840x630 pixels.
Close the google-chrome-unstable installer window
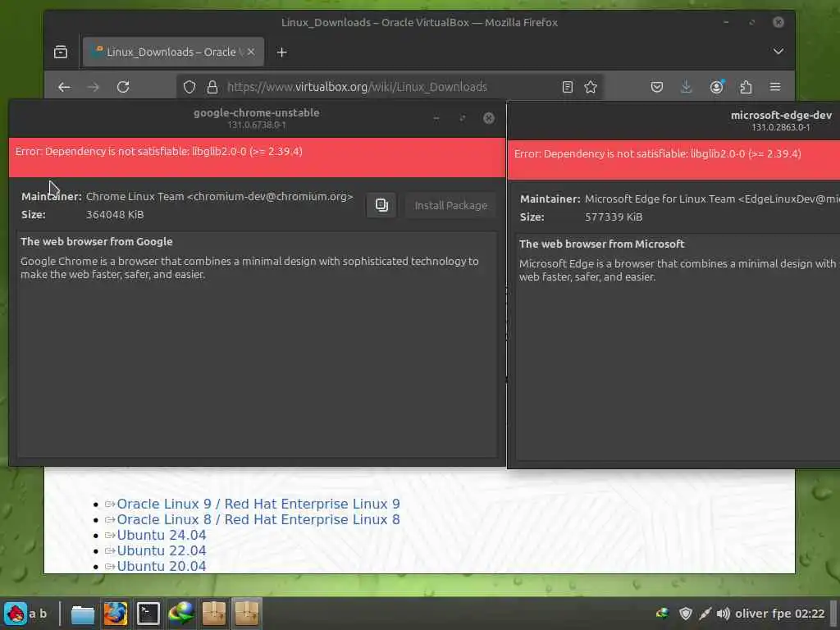click(x=489, y=118)
